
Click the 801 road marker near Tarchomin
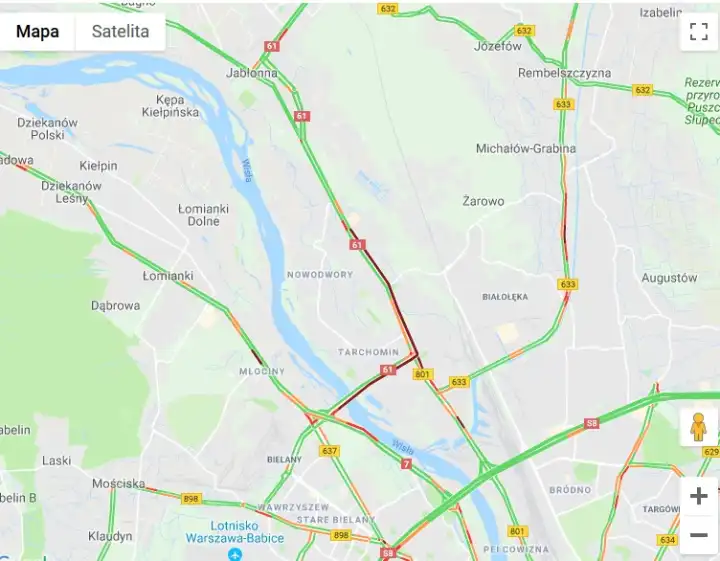click(422, 374)
